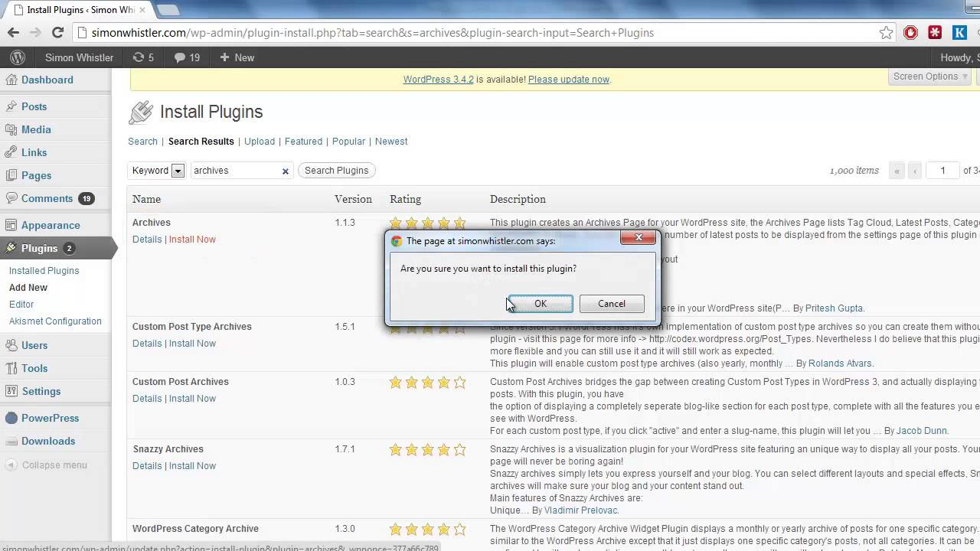This screenshot has width=980, height=551.
Task: Bookmark page with the star icon
Action: tap(886, 33)
